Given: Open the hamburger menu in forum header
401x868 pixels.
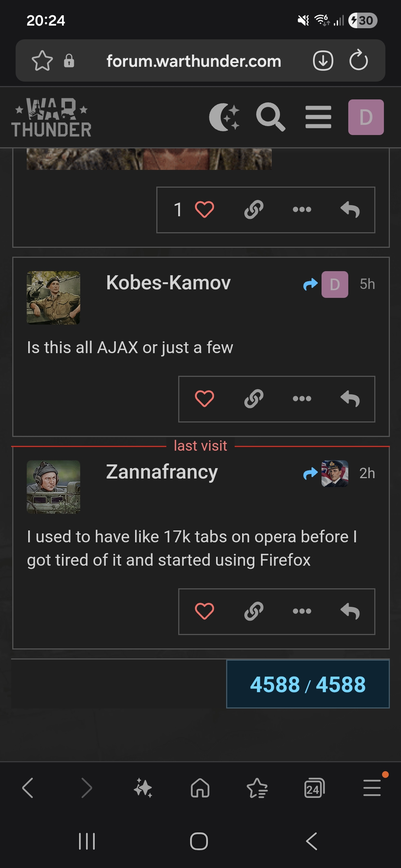Looking at the screenshot, I should (x=318, y=117).
